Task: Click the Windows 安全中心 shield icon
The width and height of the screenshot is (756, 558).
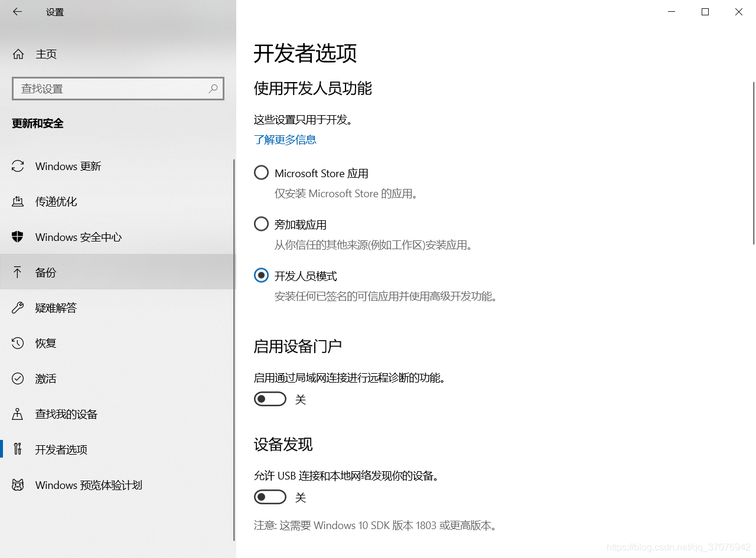Action: tap(18, 237)
